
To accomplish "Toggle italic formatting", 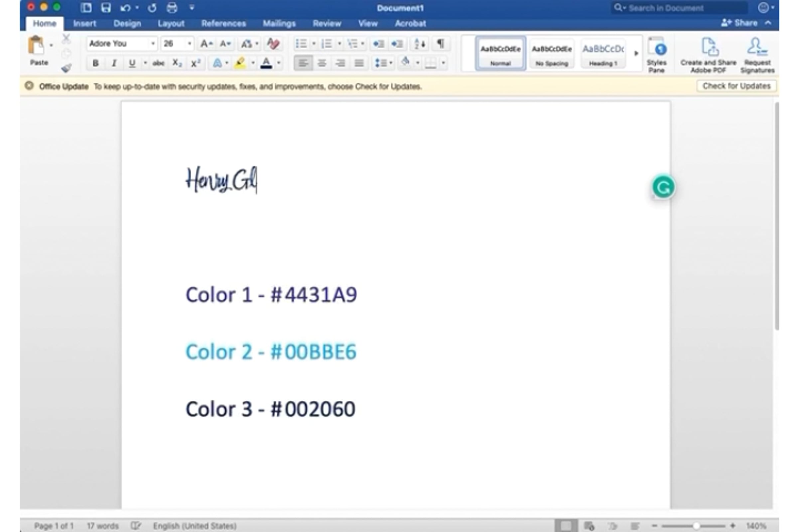I will pos(114,63).
